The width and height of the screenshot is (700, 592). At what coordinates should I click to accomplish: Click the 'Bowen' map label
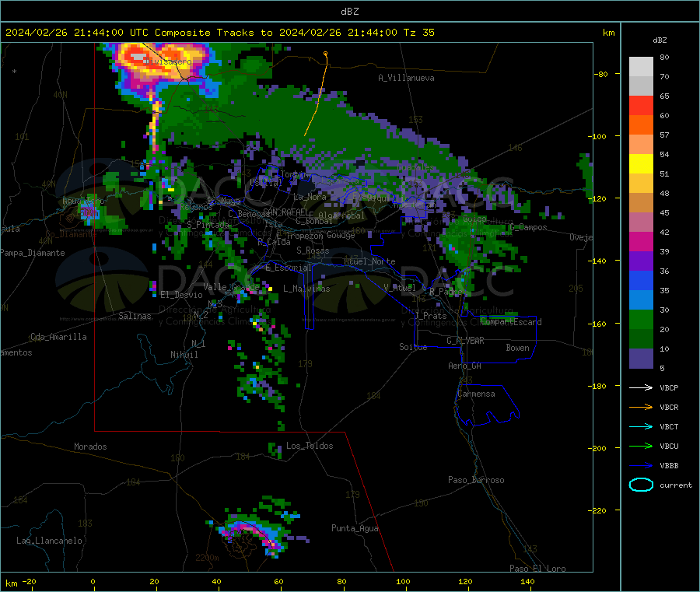pos(517,348)
